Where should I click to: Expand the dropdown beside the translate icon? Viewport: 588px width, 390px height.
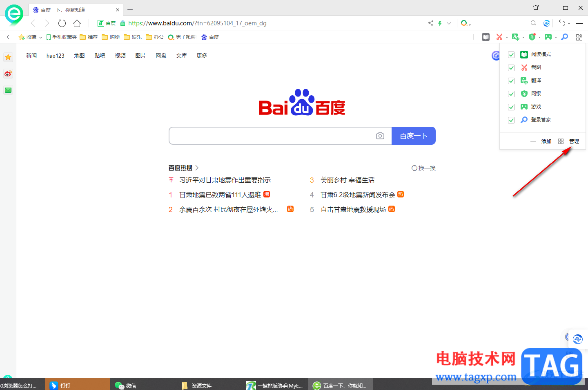[523, 37]
